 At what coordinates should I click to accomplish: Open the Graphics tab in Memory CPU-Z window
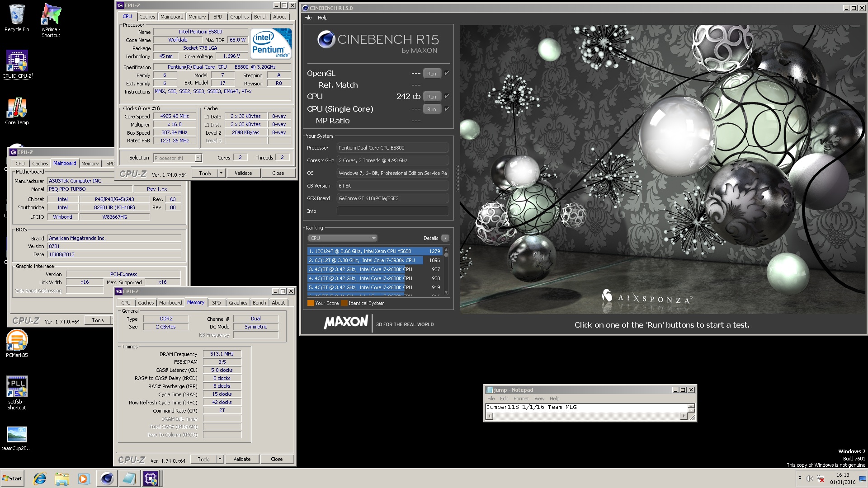click(x=238, y=303)
